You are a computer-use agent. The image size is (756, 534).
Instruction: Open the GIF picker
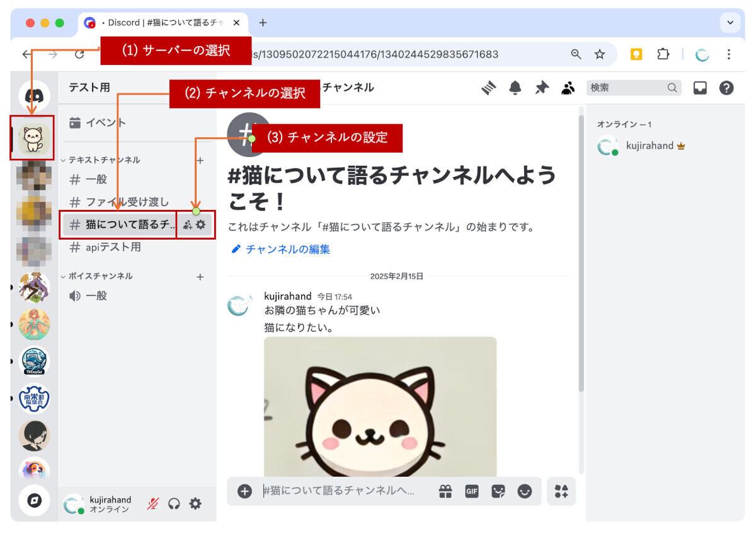(472, 491)
